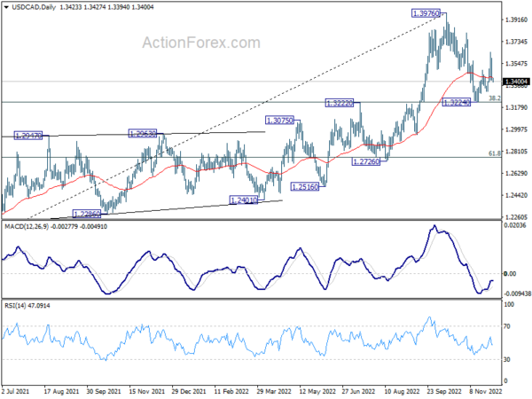The height and width of the screenshot is (399, 532).
Task: Select the 1.30750 price label
Action: click(x=279, y=121)
